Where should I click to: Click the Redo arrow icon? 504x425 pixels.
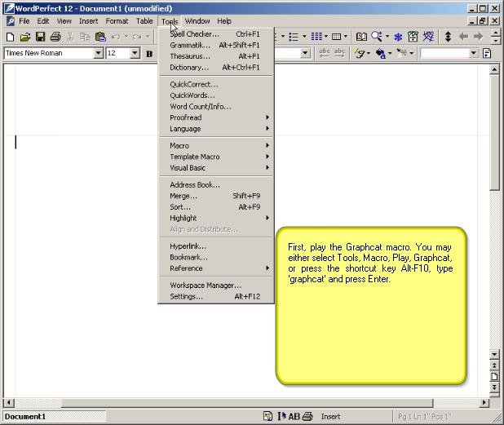137,37
